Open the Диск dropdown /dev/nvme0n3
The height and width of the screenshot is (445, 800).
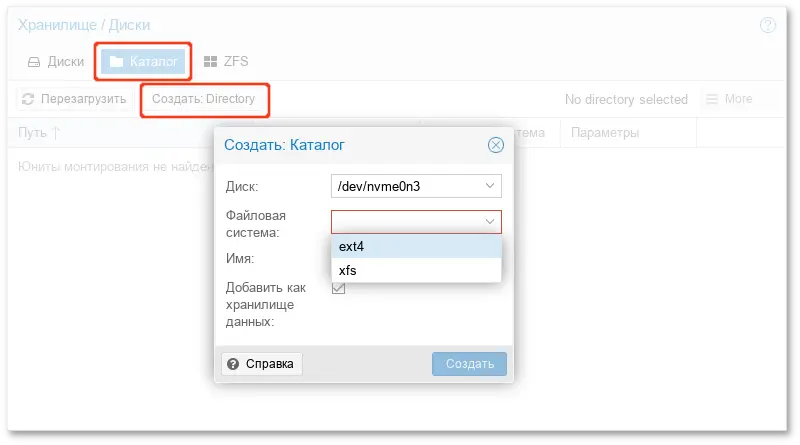click(x=416, y=186)
